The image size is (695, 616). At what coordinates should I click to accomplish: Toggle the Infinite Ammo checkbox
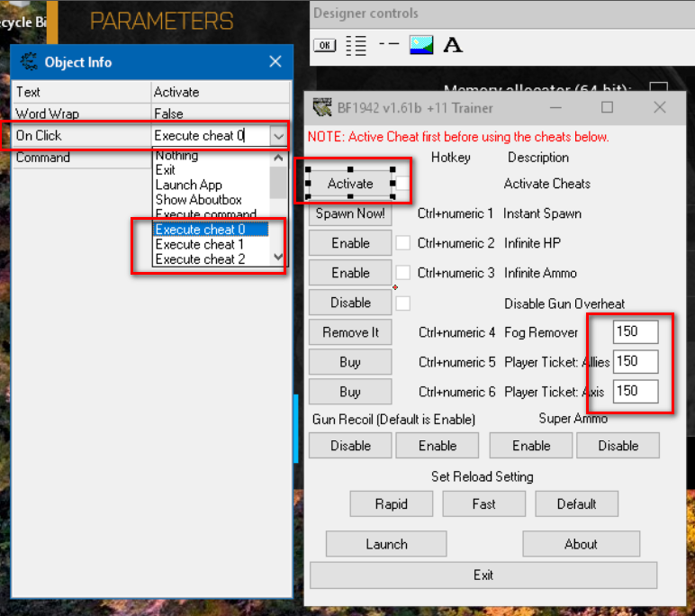(x=403, y=273)
